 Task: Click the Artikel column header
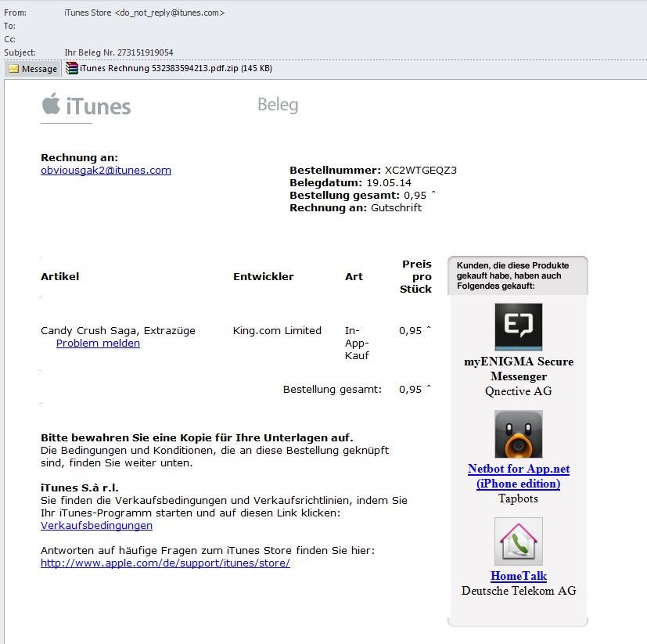59,276
